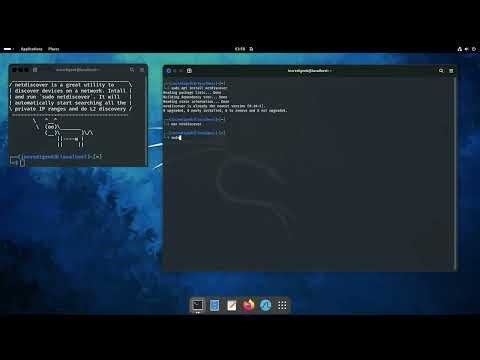The width and height of the screenshot is (480, 360).
Task: Open the volume indicator in top bar
Action: click(466, 49)
